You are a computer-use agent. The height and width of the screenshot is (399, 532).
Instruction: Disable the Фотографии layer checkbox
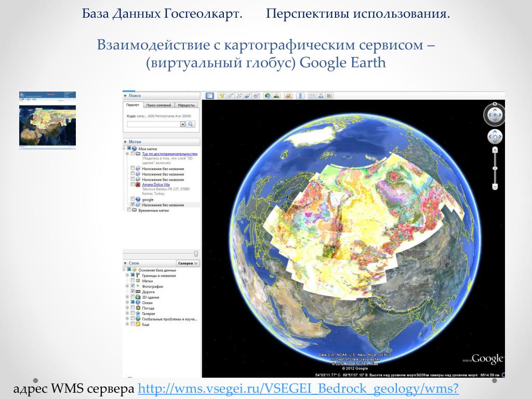(x=132, y=286)
